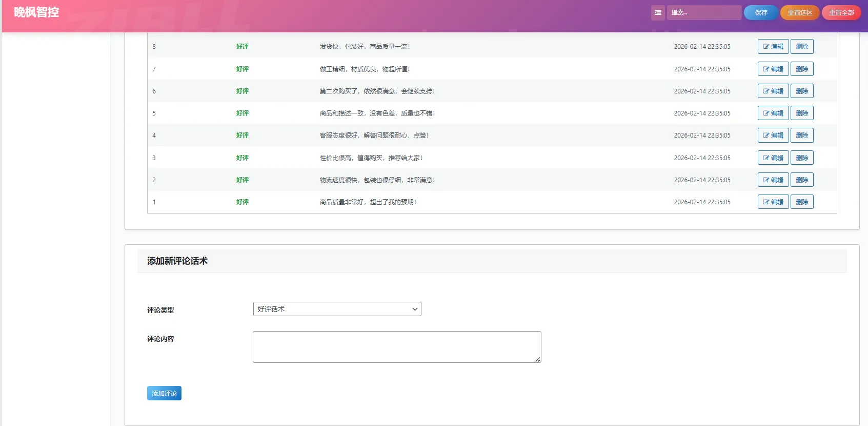
Task: Click inside the 评论内容 text area
Action: coord(396,347)
